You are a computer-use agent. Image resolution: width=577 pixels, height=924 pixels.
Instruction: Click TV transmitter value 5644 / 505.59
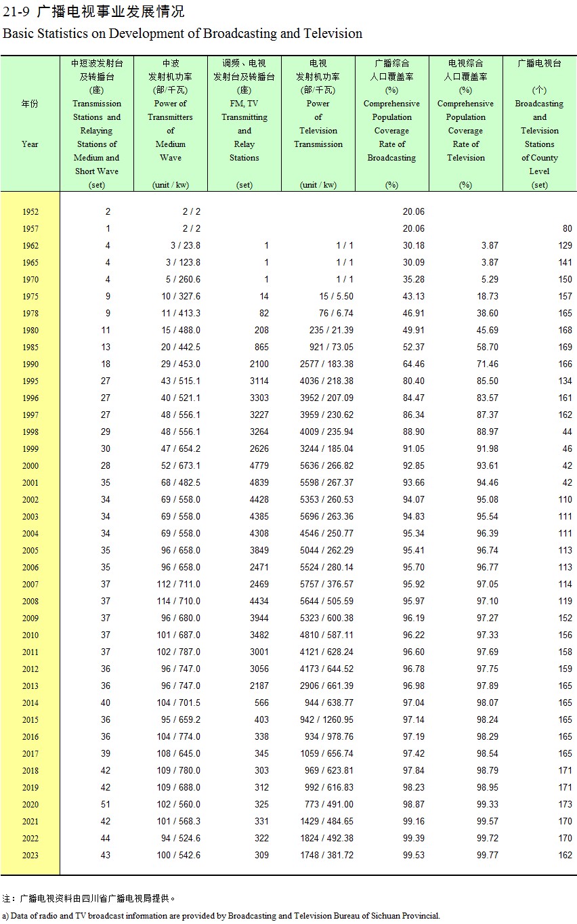326,602
